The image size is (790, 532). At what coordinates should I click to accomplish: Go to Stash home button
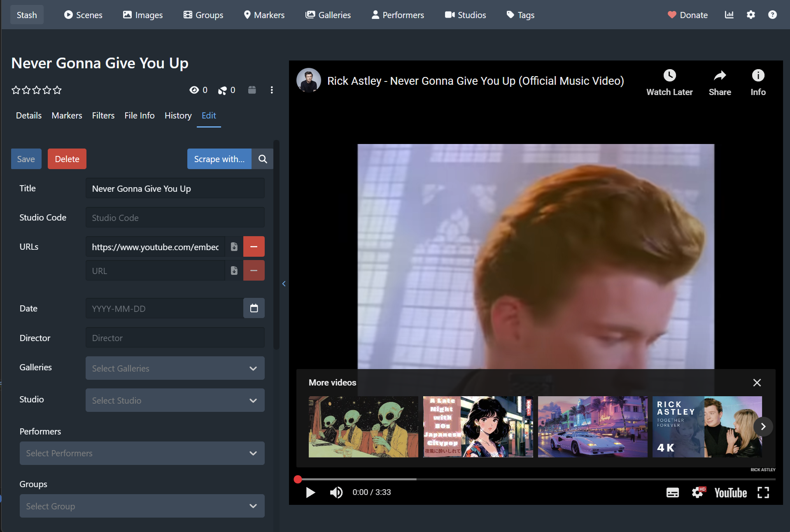(27, 15)
